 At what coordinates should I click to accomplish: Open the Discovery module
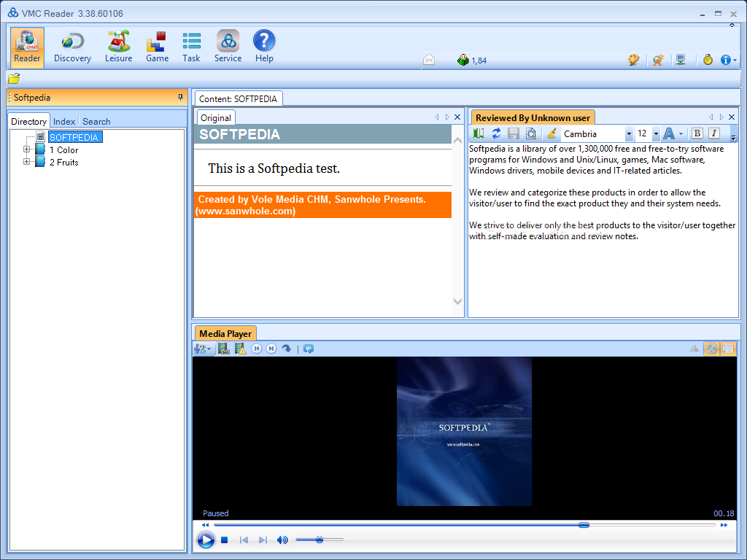(x=72, y=47)
